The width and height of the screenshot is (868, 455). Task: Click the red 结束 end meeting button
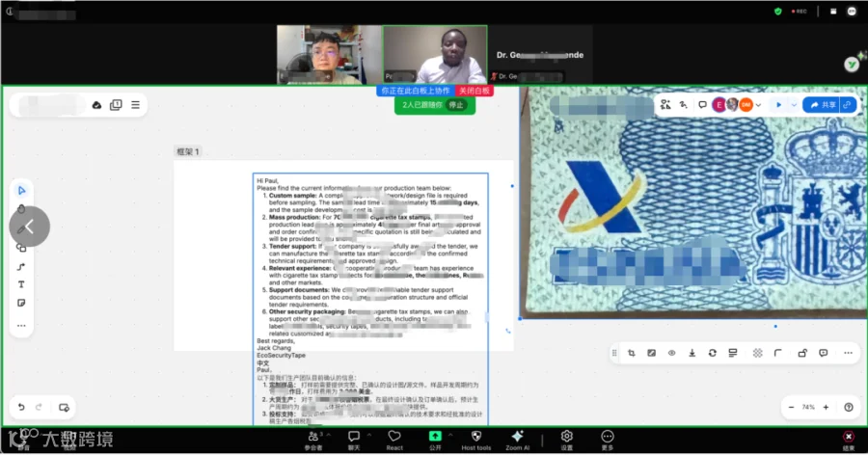pos(848,441)
